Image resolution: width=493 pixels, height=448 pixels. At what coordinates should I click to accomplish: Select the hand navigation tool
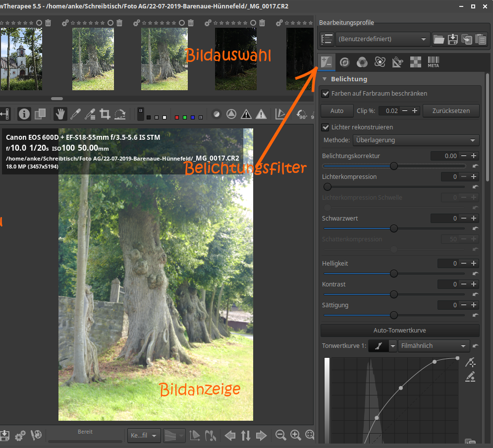(60, 114)
